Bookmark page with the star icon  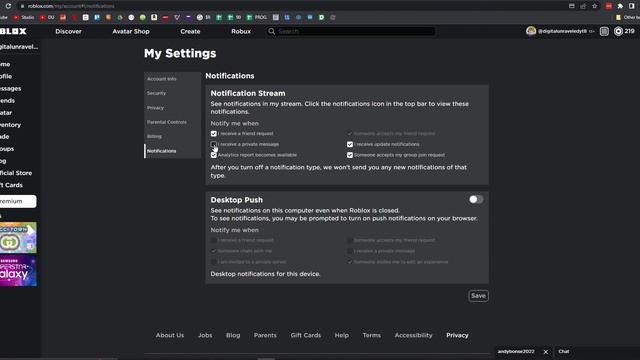595,6
